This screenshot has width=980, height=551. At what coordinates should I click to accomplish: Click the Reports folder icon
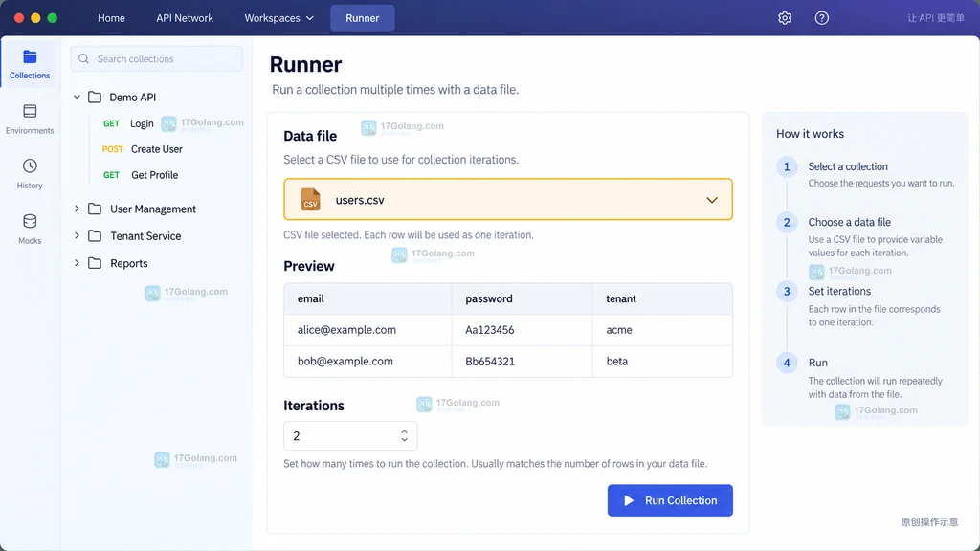pyautogui.click(x=95, y=263)
